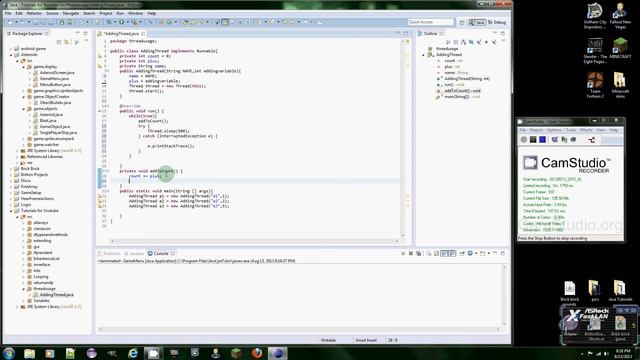Collapse the game.display package

coord(24,67)
